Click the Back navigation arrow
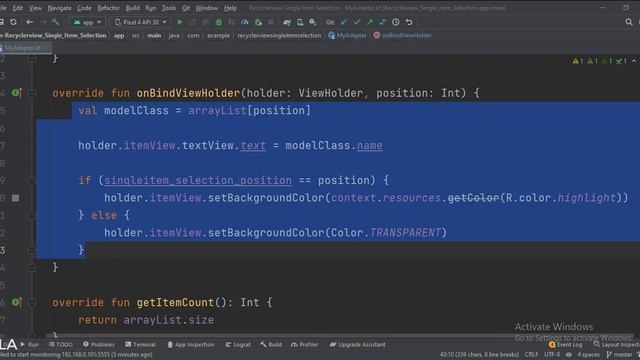 (29, 22)
